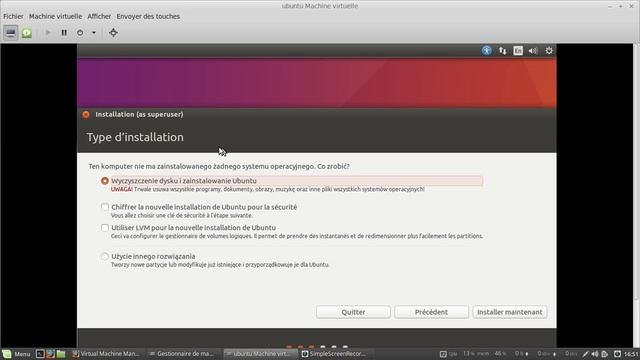Image resolution: width=640 pixels, height=360 pixels.
Task: Open the shutdown options dropdown arrow
Action: 94,33
